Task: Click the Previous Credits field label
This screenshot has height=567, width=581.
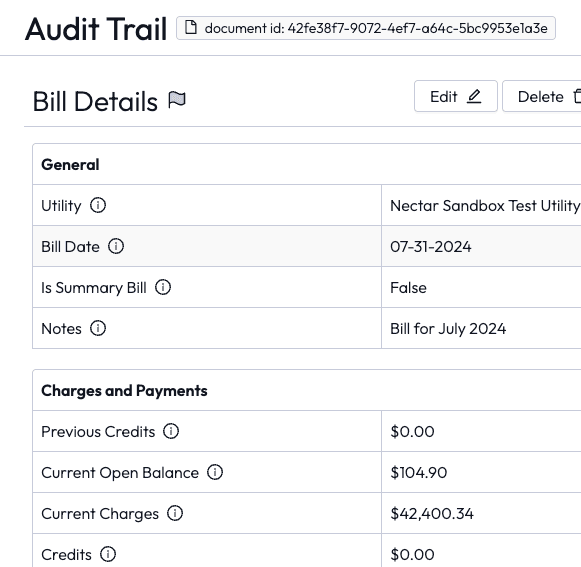Action: click(x=98, y=431)
